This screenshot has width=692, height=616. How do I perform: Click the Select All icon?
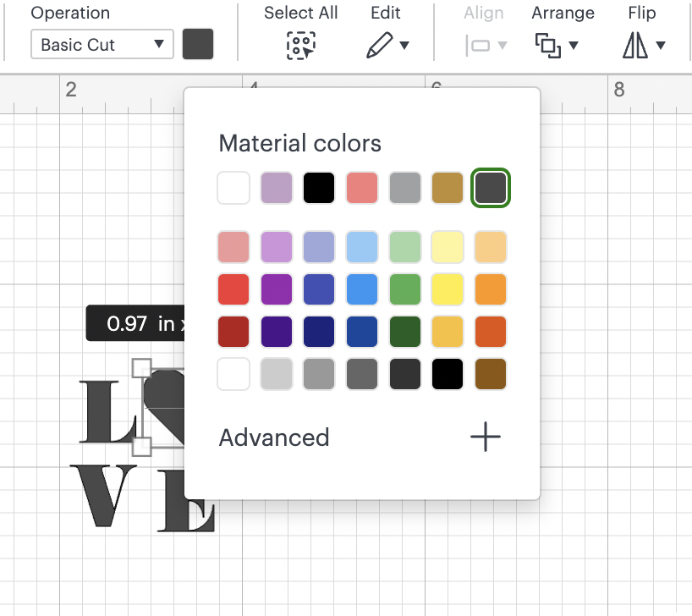[x=300, y=46]
